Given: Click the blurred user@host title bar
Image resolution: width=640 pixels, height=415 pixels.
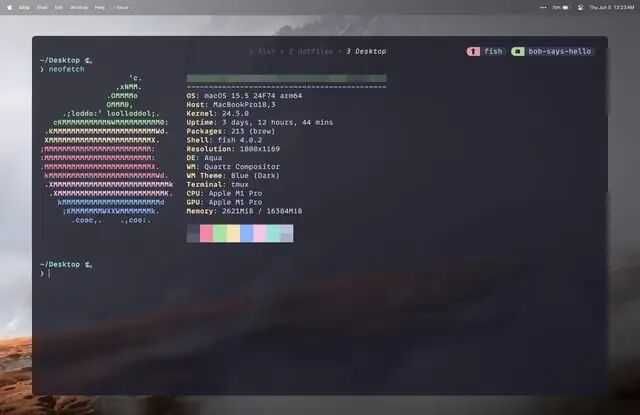Looking at the screenshot, I should [x=287, y=78].
